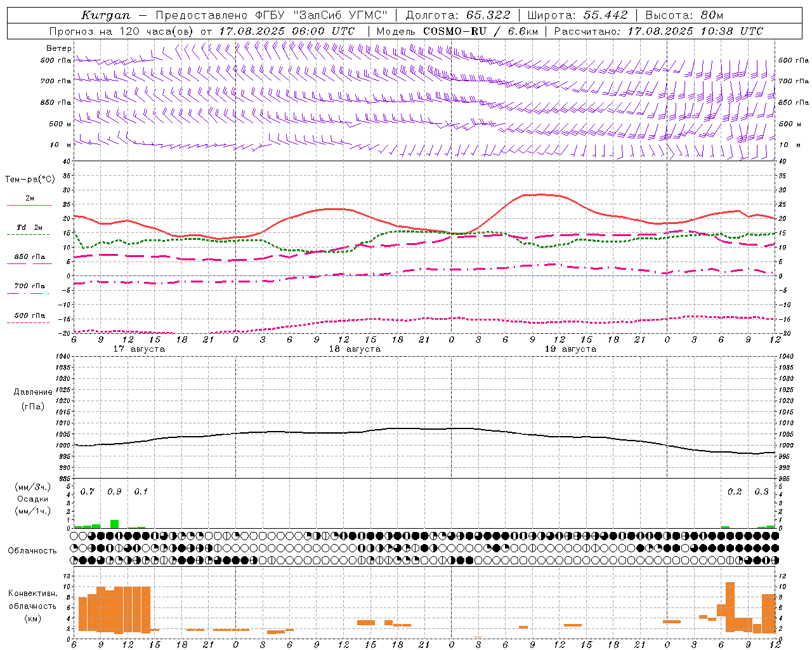Click the "18 августа" date label
Image resolution: width=812 pixels, height=650 pixels.
pyautogui.click(x=355, y=349)
